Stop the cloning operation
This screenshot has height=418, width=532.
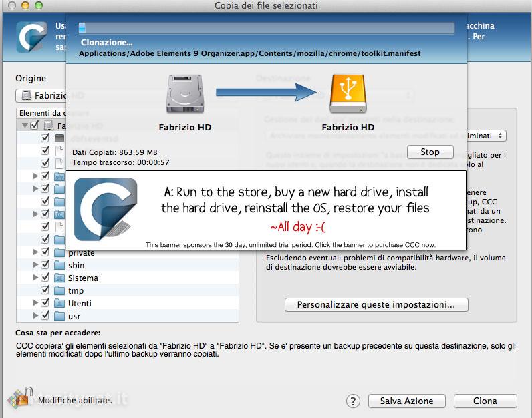[x=430, y=152]
